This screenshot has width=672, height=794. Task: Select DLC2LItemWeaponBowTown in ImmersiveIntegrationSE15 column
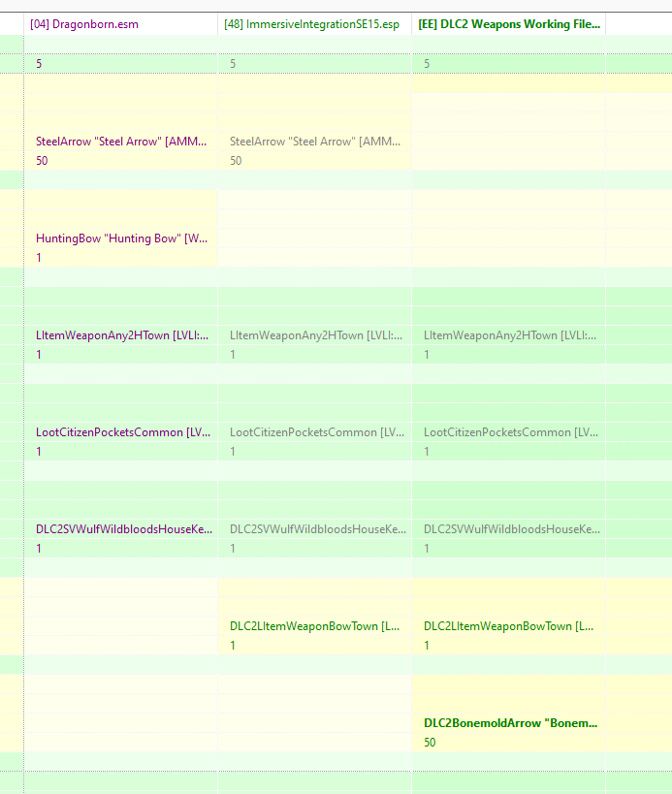[x=314, y=626]
